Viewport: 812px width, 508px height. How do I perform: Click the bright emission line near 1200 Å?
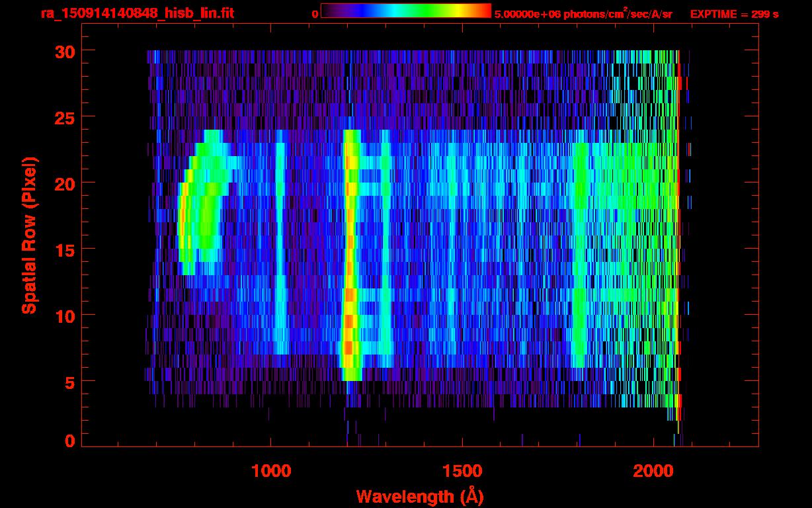point(350,255)
